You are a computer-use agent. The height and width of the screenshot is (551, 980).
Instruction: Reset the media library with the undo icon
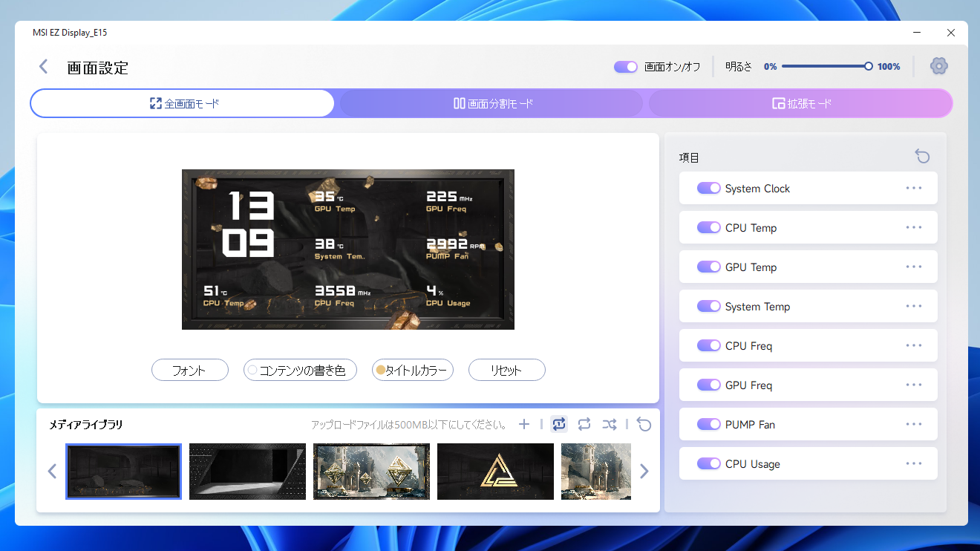click(x=644, y=424)
